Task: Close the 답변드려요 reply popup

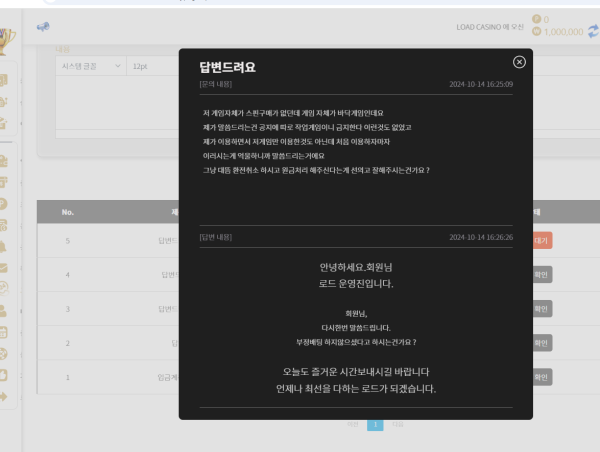Action: [519, 62]
